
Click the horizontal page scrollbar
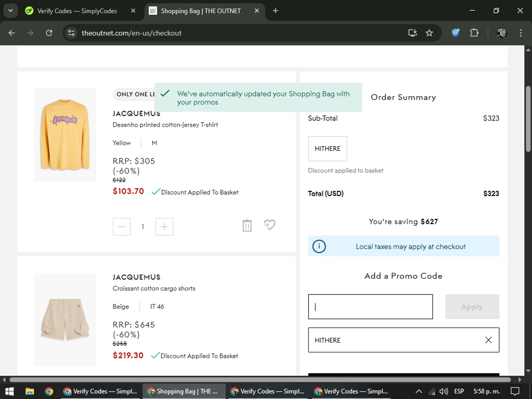(260, 379)
